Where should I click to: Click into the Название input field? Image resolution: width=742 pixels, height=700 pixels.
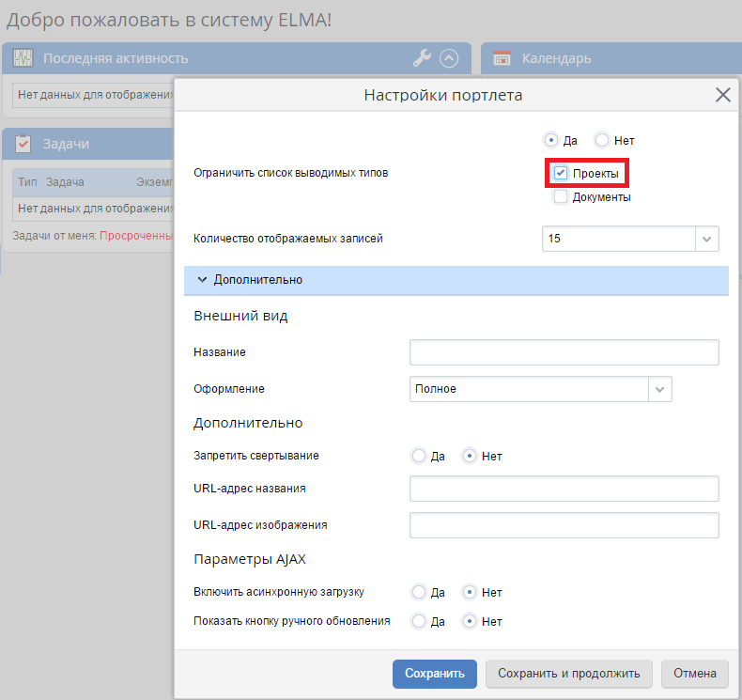pyautogui.click(x=564, y=352)
